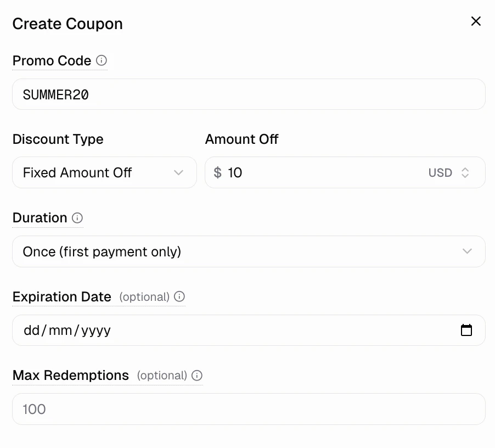The image size is (495, 448).
Task: Open the calendar date picker
Action: [x=466, y=330]
